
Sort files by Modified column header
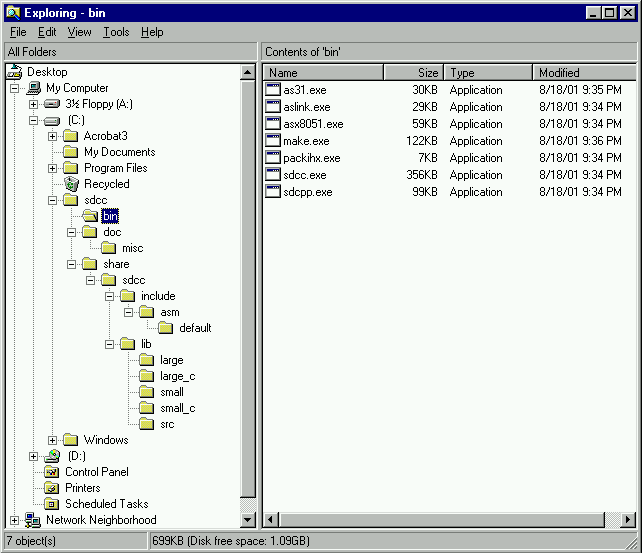[x=585, y=72]
